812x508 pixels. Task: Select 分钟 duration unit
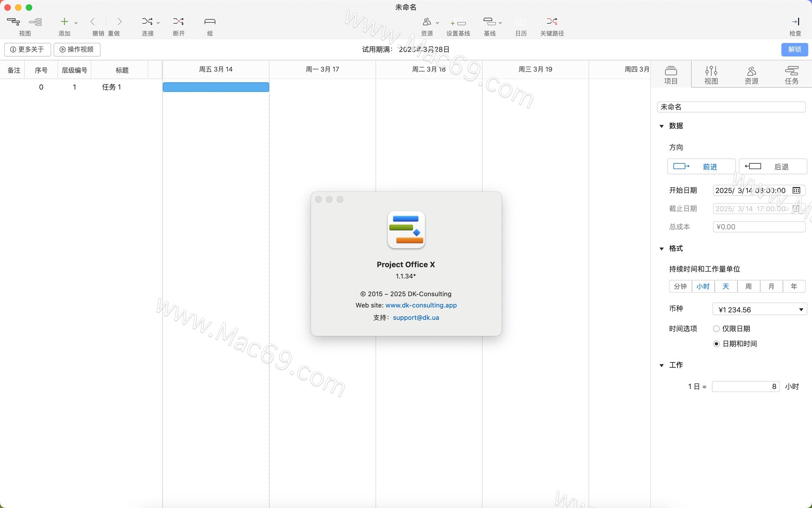point(680,287)
